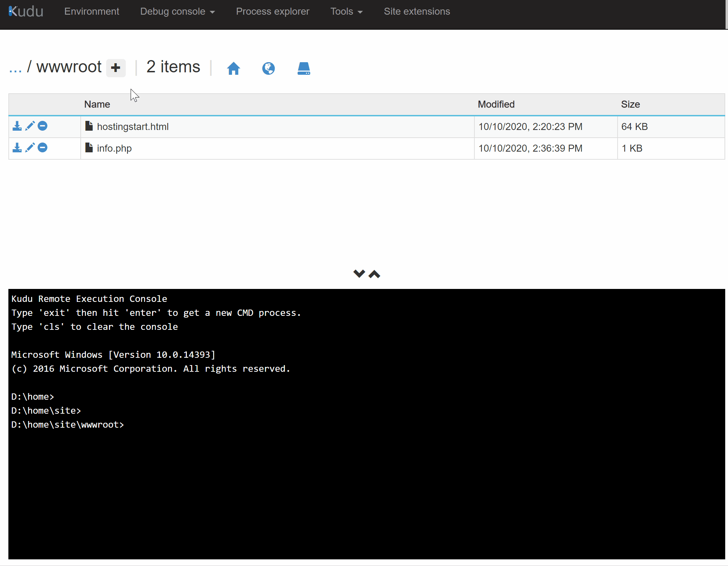
Task: Click the Kudu logo link
Action: point(26,12)
